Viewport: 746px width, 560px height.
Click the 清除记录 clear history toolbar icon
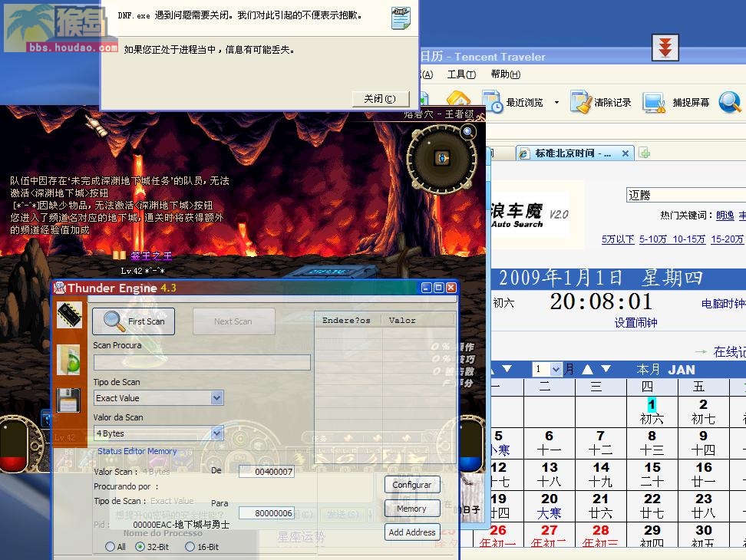point(580,102)
